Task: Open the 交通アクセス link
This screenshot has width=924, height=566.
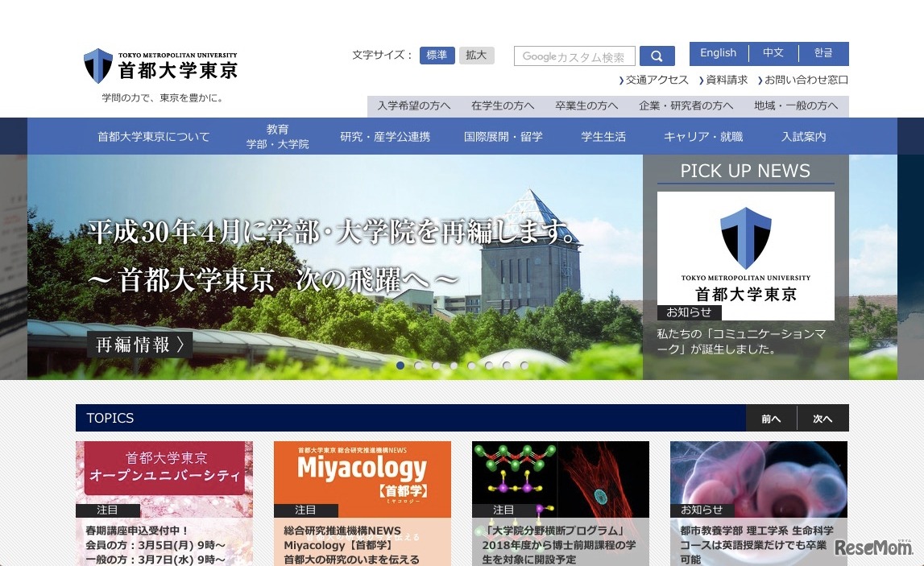Action: click(653, 80)
